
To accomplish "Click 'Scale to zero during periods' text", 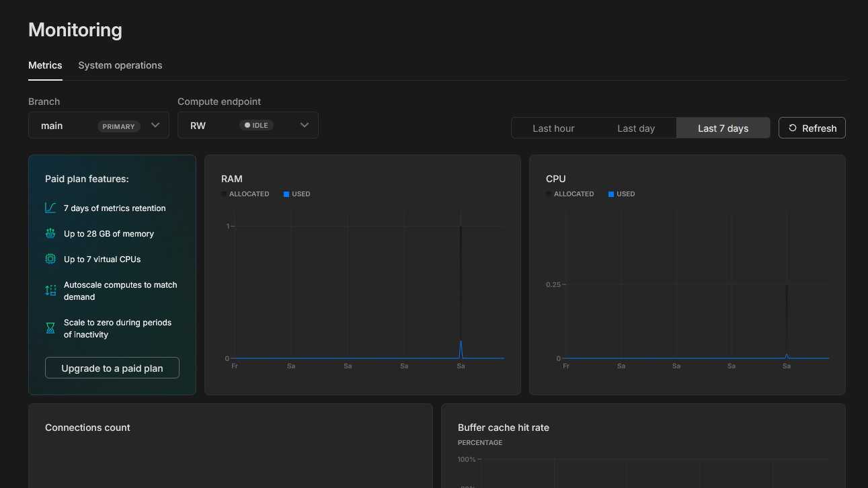I will point(118,323).
